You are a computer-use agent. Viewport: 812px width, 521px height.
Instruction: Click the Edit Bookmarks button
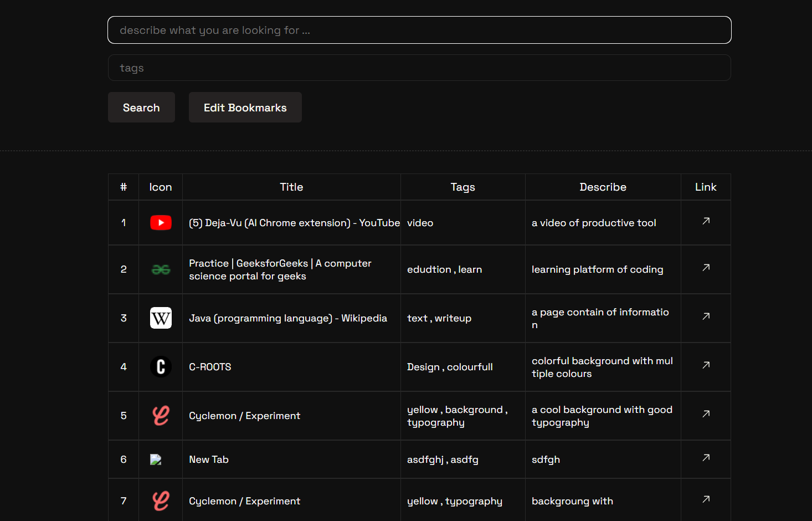click(245, 108)
